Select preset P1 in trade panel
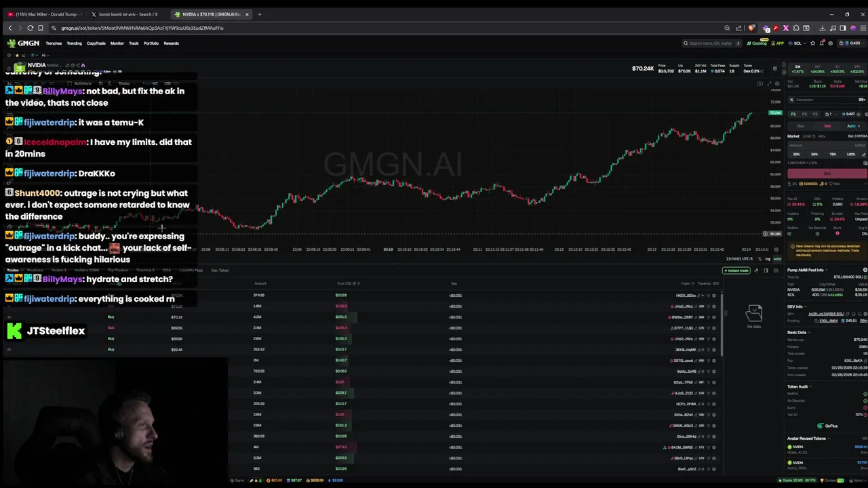The image size is (868, 488). coord(793,114)
